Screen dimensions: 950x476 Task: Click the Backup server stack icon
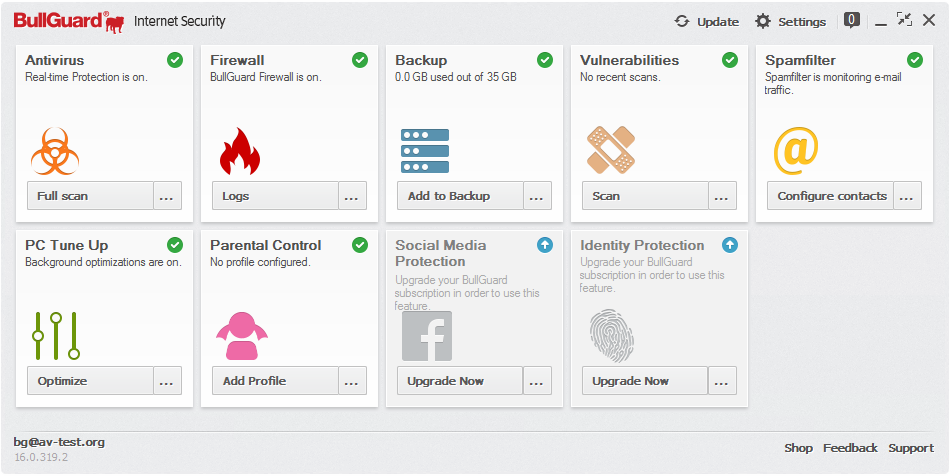click(425, 150)
